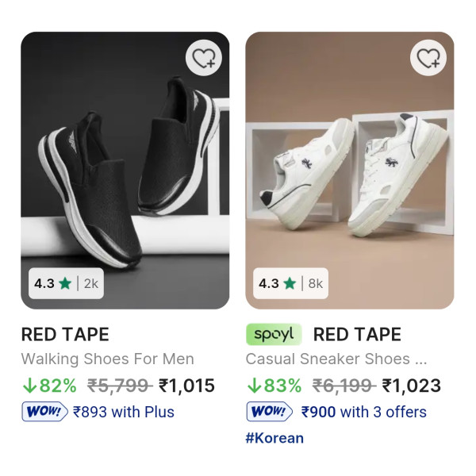This screenshot has height=476, width=476.
Task: Open the black walking shoes product image
Action: 125,159
